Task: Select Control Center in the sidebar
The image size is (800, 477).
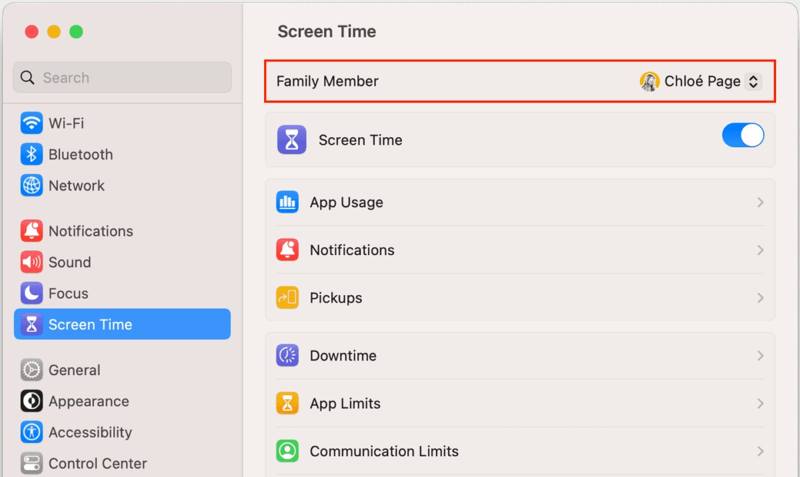Action: pyautogui.click(x=122, y=463)
